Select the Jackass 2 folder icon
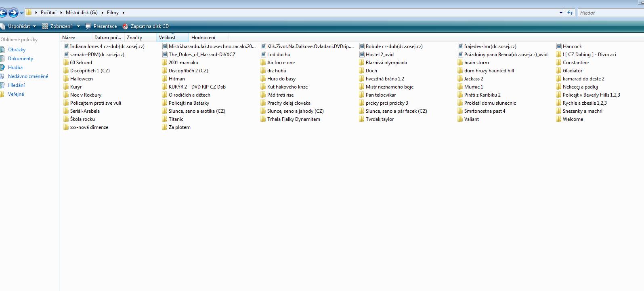 [x=460, y=79]
